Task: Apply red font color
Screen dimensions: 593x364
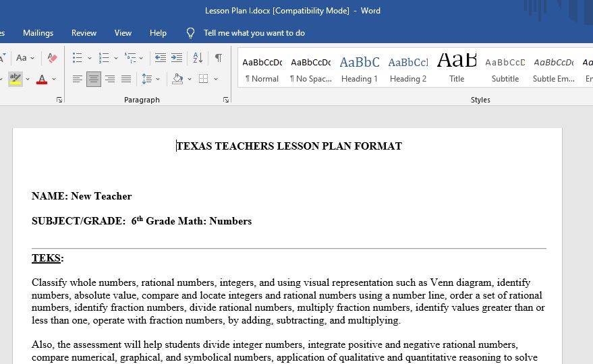Action: point(42,79)
